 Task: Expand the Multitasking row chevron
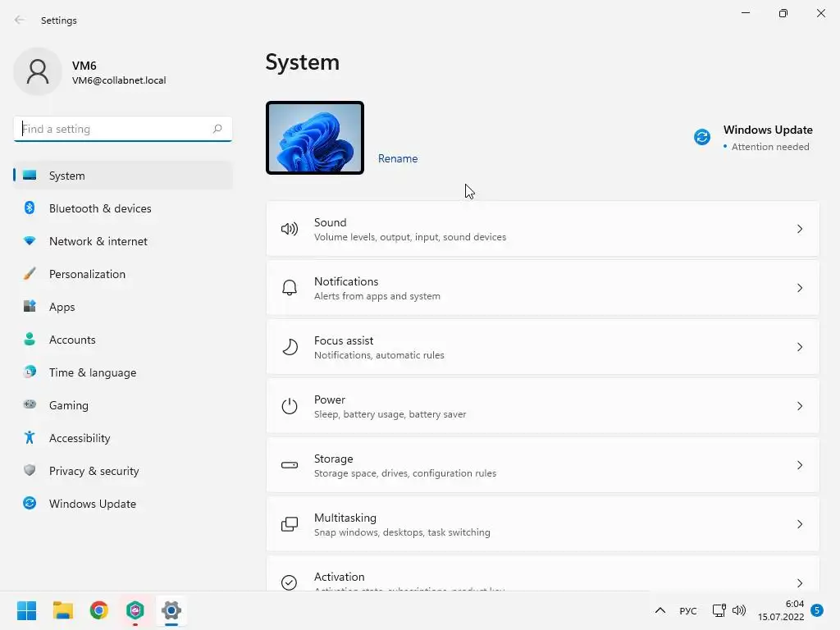pyautogui.click(x=799, y=524)
